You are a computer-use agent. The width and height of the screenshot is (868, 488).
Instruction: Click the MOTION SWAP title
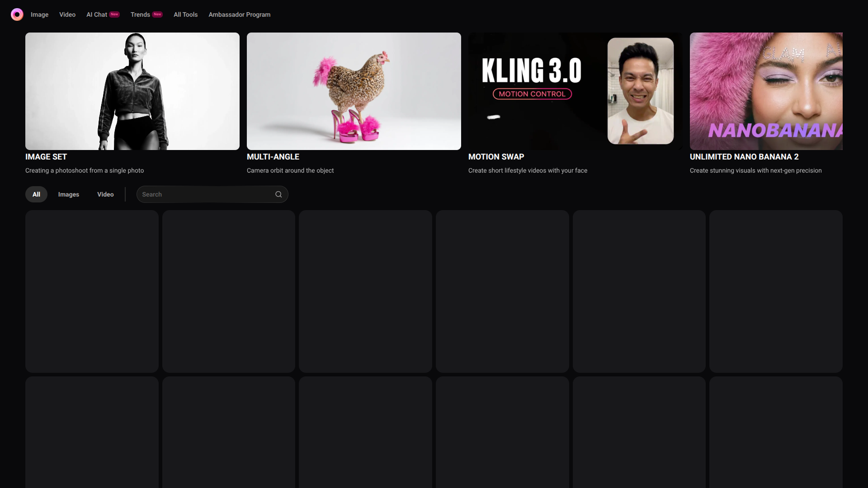[496, 157]
